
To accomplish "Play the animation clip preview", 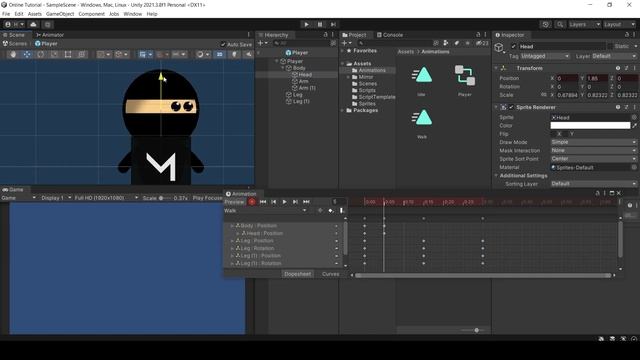I will 284,202.
